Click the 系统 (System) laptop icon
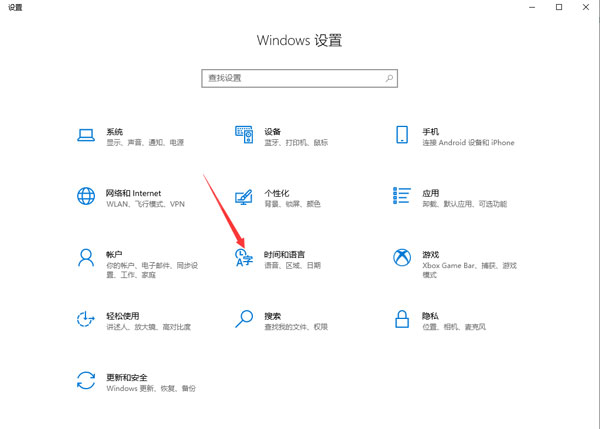This screenshot has width=600, height=429. click(x=86, y=136)
